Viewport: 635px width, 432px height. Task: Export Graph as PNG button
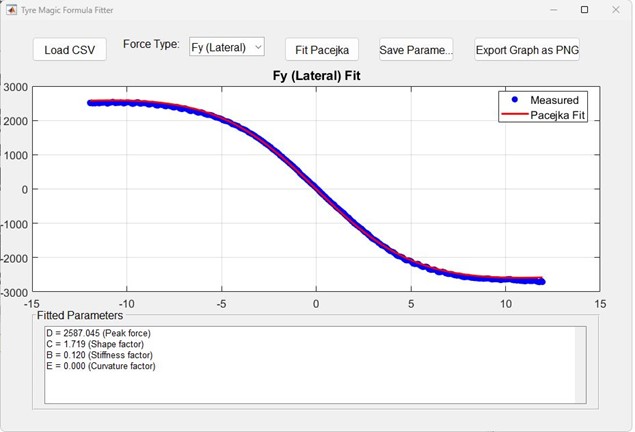pyautogui.click(x=527, y=50)
